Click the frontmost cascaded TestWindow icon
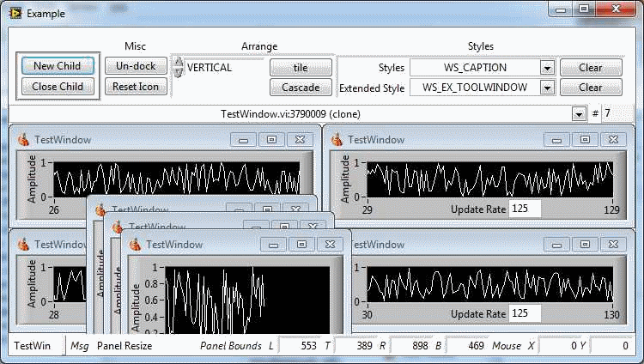This screenshot has width=644, height=364. point(135,244)
